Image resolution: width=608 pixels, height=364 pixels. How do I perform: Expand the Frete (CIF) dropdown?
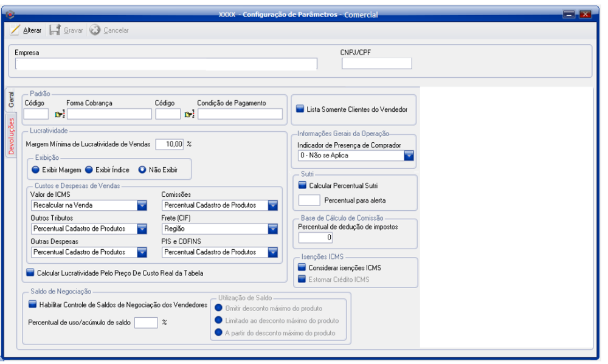273,229
